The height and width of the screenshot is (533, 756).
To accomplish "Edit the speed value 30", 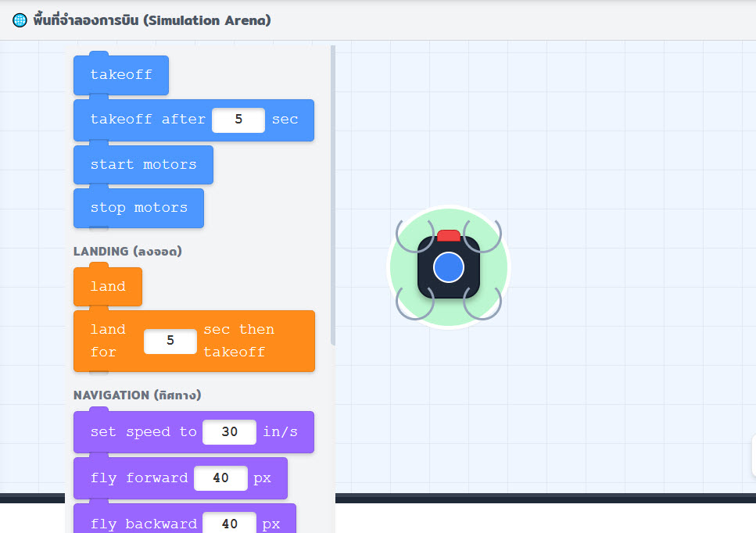I will coord(230,432).
